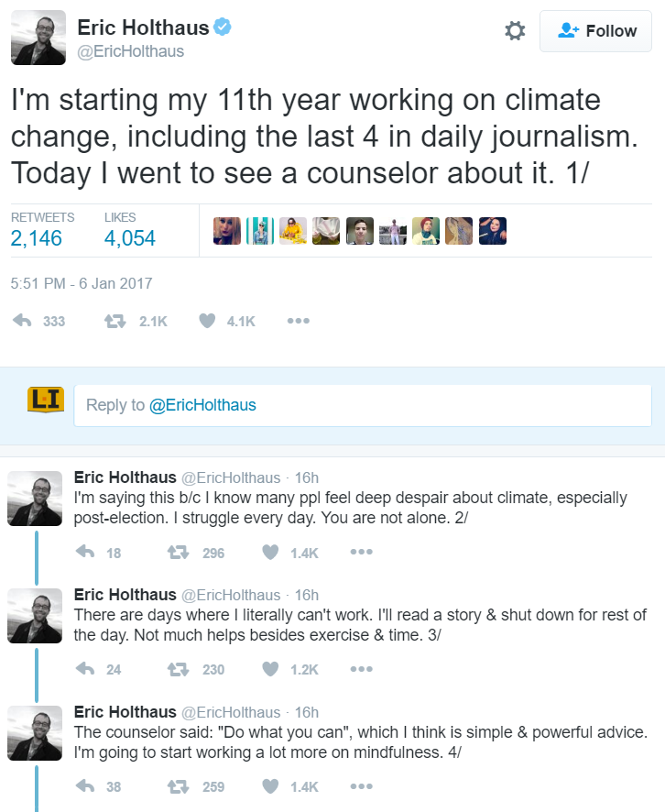The width and height of the screenshot is (665, 812).
Task: Click the first liker avatar thumbnail
Action: (x=226, y=231)
